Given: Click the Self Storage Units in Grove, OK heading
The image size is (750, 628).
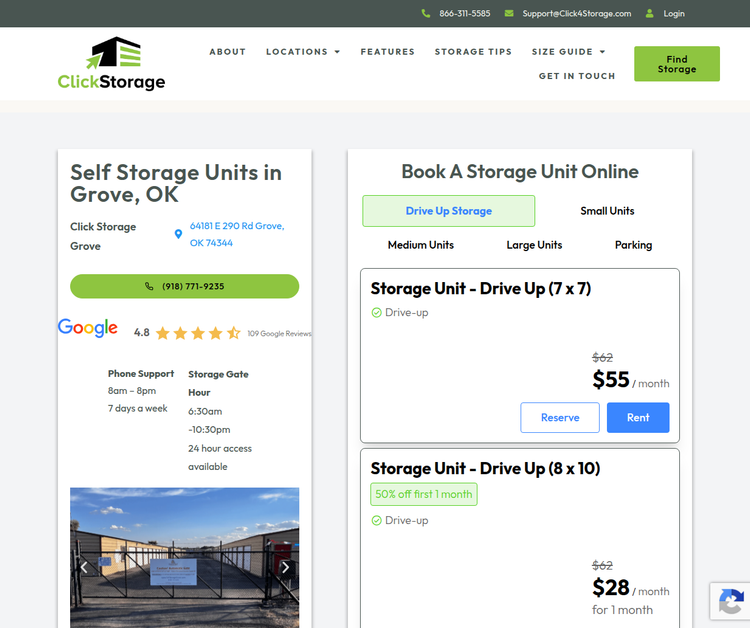Looking at the screenshot, I should click(176, 183).
